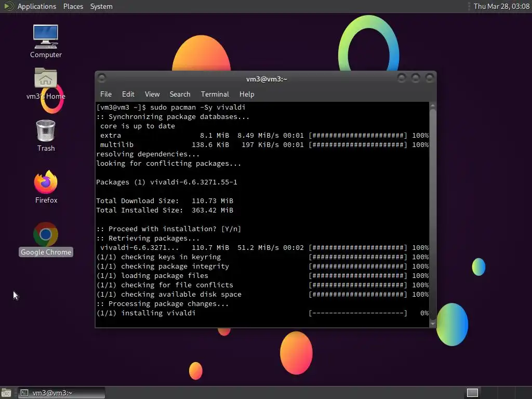Click the 'installing vivaldi' 0% progress bar
Screen dimensions: 532x399
357,313
